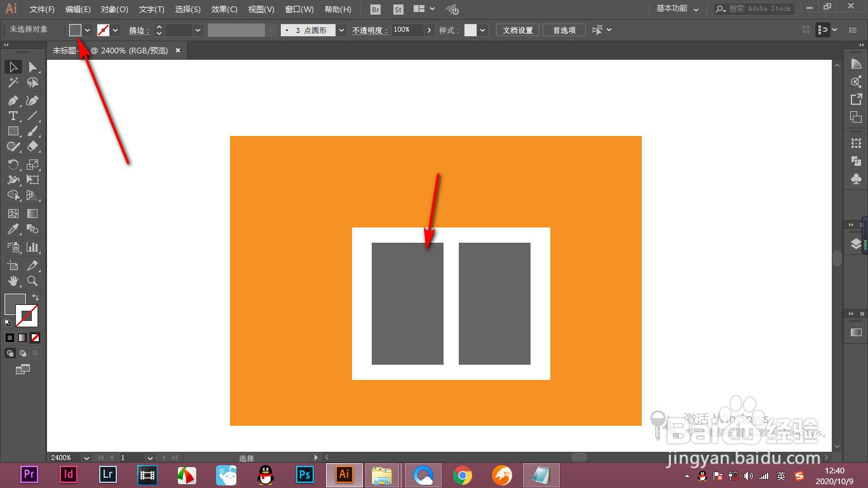
Task: Open the stroke weight dropdown
Action: point(198,30)
